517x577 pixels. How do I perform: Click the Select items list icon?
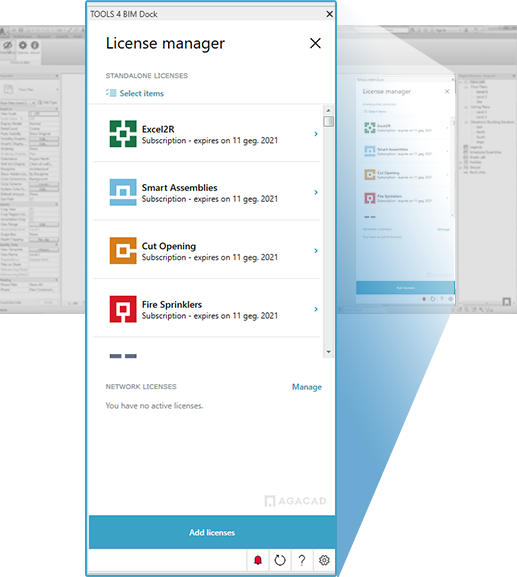tap(111, 93)
